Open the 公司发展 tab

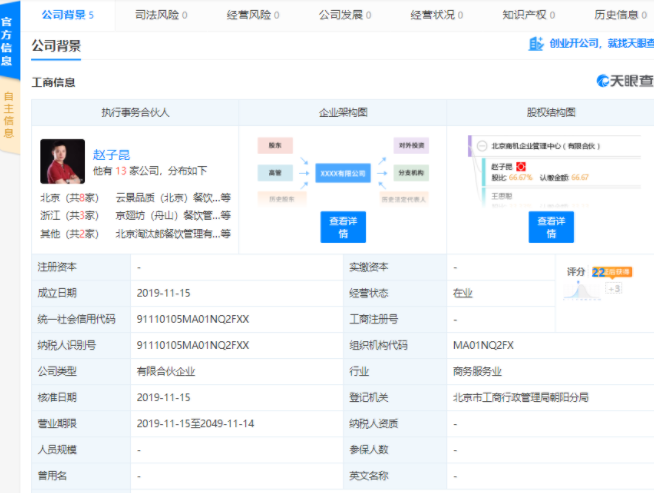(x=345, y=15)
